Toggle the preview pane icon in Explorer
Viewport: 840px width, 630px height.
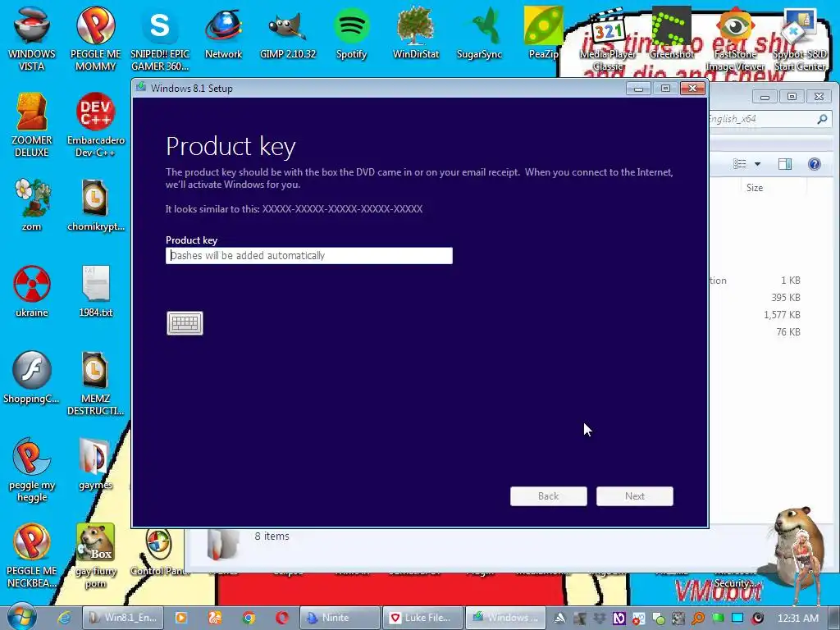(785, 164)
